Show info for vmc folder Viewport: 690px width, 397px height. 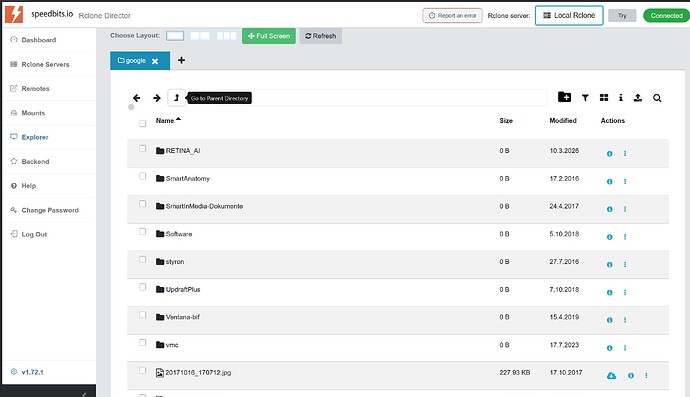[x=609, y=348]
